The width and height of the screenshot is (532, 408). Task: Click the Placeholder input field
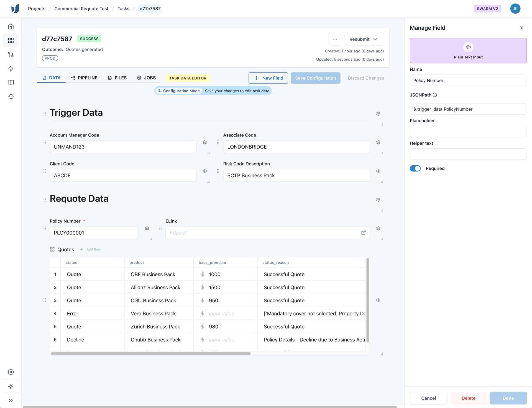468,131
